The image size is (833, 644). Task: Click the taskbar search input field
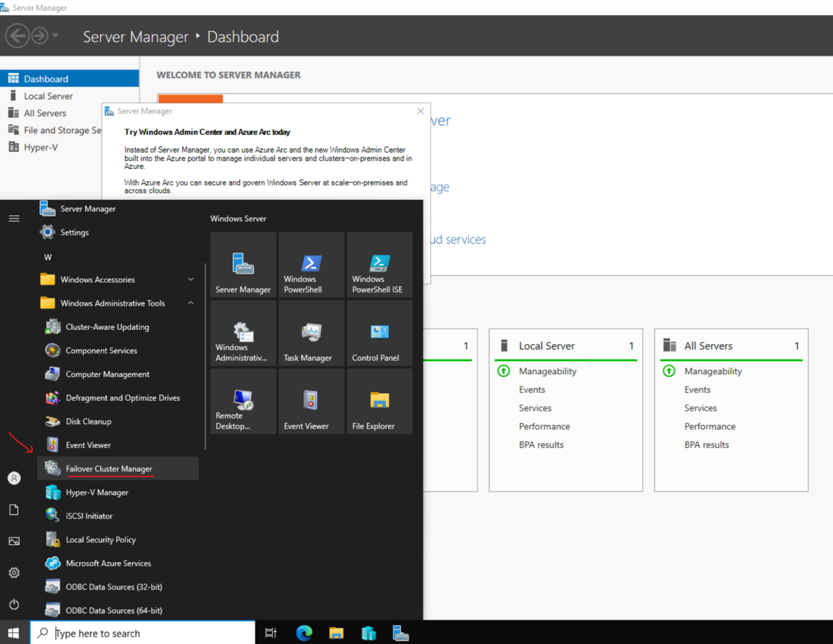coord(141,633)
